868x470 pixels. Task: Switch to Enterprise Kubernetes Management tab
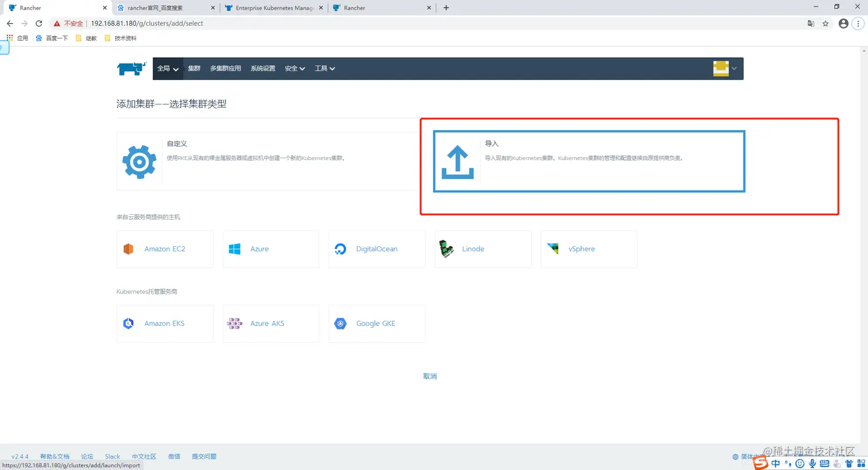(x=273, y=8)
